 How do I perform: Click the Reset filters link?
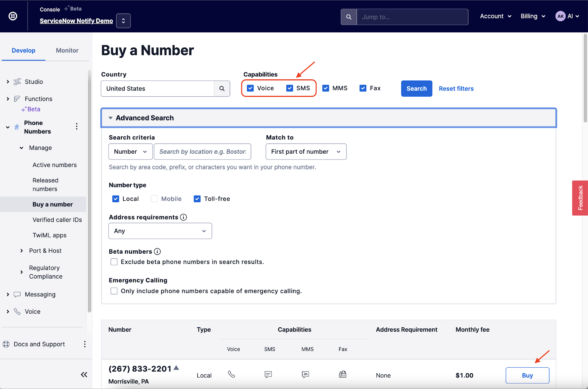pyautogui.click(x=456, y=89)
